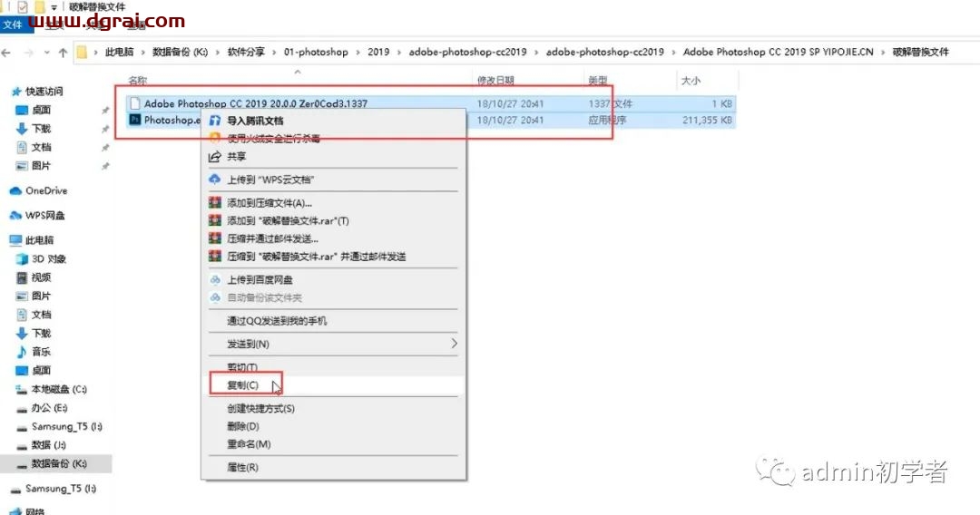Expand the 发送到(N) submenu arrow
The width and height of the screenshot is (980, 515).
(454, 344)
